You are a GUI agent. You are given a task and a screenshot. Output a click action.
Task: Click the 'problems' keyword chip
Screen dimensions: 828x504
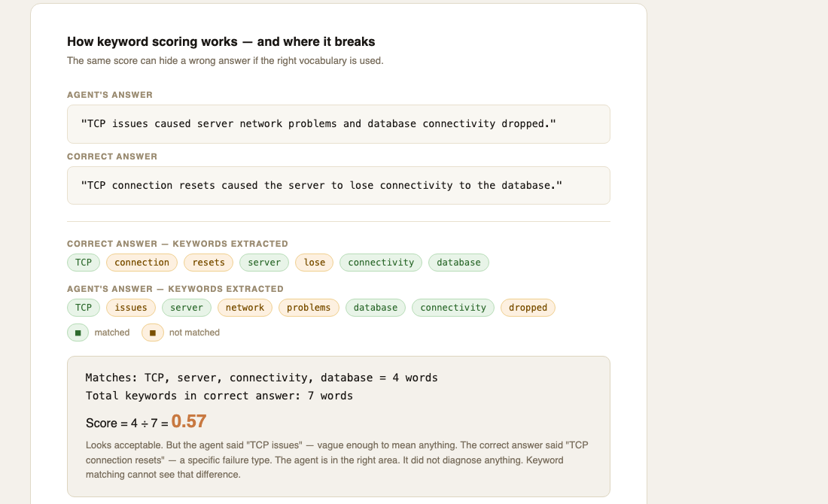tap(309, 308)
